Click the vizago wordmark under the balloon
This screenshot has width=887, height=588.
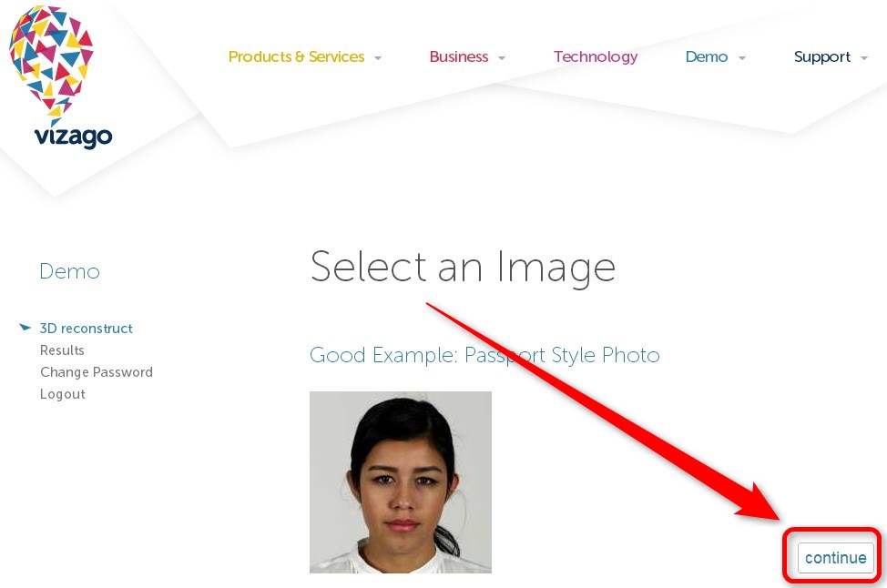pos(73,137)
